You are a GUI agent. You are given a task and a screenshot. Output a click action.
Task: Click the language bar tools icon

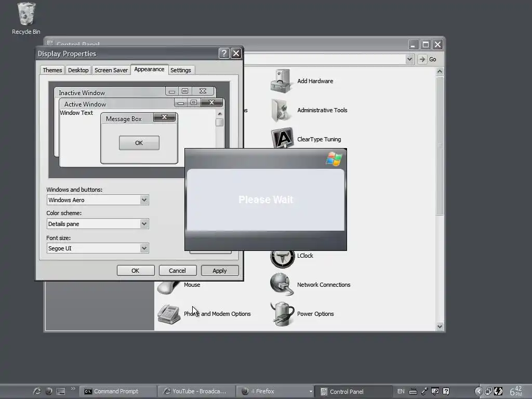pyautogui.click(x=435, y=391)
